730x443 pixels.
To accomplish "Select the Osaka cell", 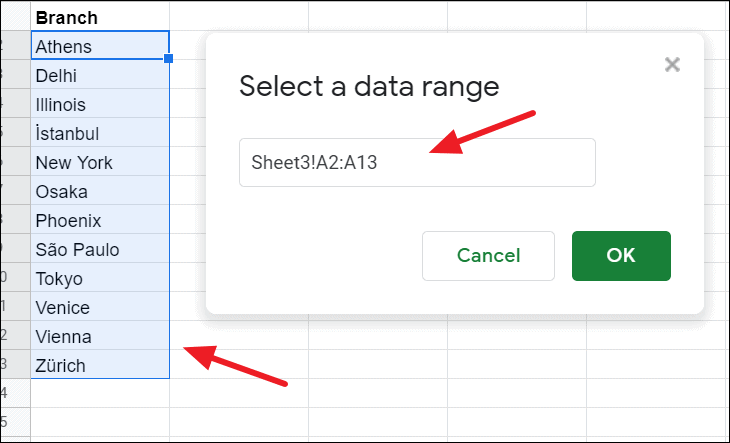I will click(x=100, y=190).
